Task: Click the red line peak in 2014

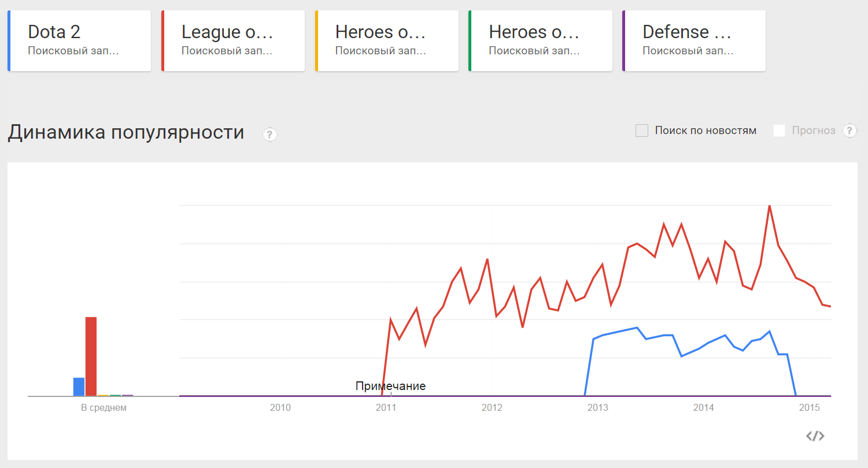Action: (769, 206)
